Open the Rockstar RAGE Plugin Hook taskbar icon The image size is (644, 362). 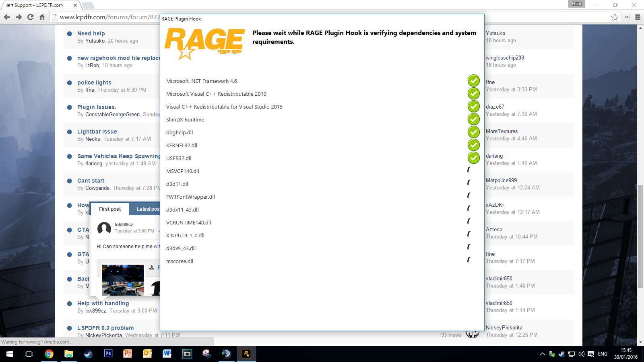tap(246, 354)
